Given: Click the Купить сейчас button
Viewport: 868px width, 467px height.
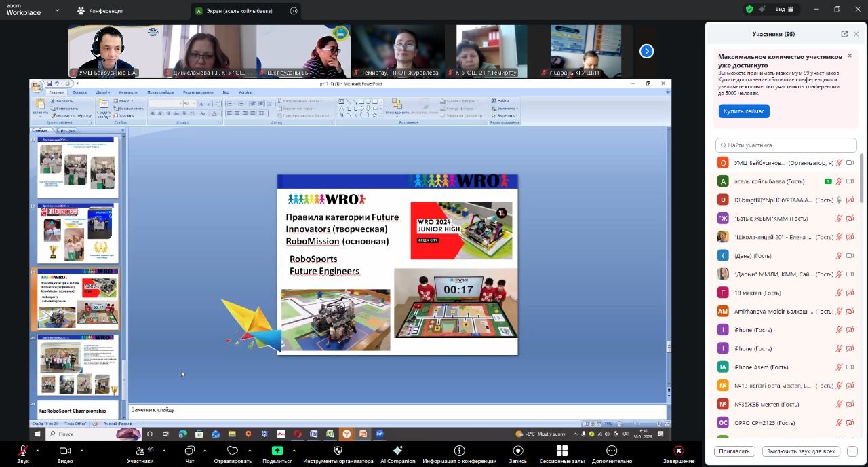Looking at the screenshot, I should [744, 111].
